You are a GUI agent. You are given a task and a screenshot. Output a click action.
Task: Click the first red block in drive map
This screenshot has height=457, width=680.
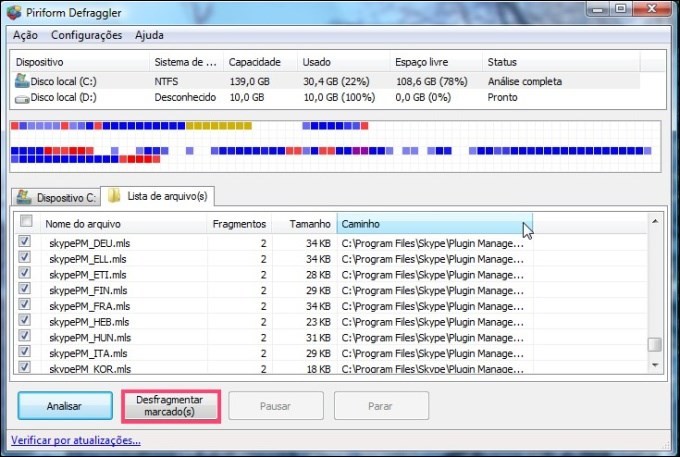coord(15,126)
